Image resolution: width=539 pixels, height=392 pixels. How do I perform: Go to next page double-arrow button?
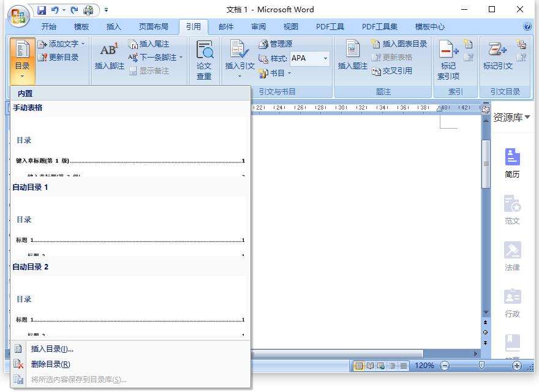coord(486,343)
